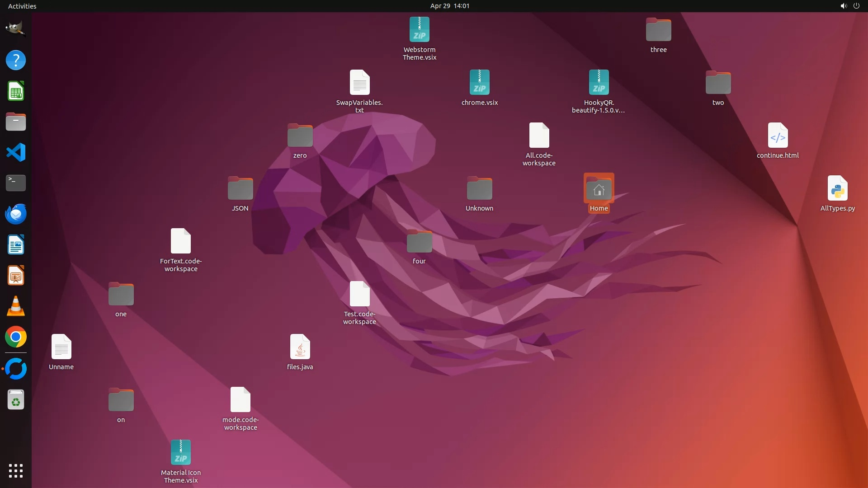868x488 pixels.
Task: Show Applications grid button
Action: 15,471
